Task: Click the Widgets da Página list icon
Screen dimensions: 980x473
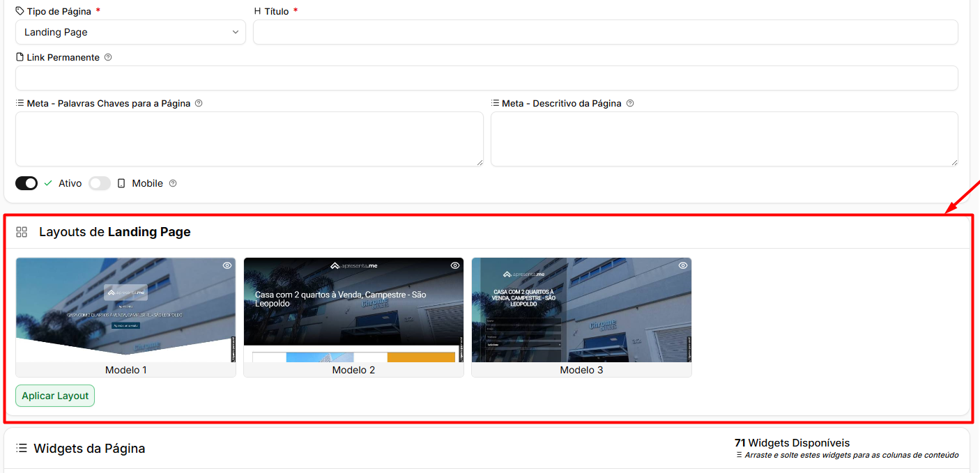Action: [22, 448]
